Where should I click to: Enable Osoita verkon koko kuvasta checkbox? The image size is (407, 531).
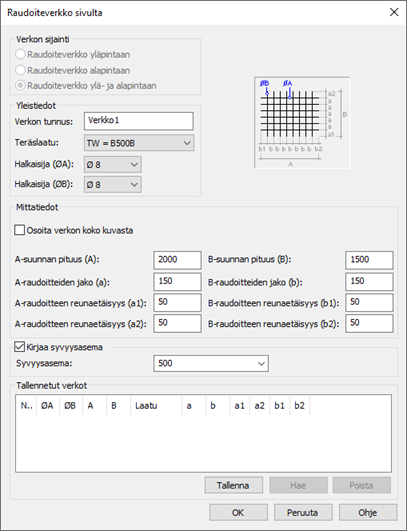click(20, 230)
